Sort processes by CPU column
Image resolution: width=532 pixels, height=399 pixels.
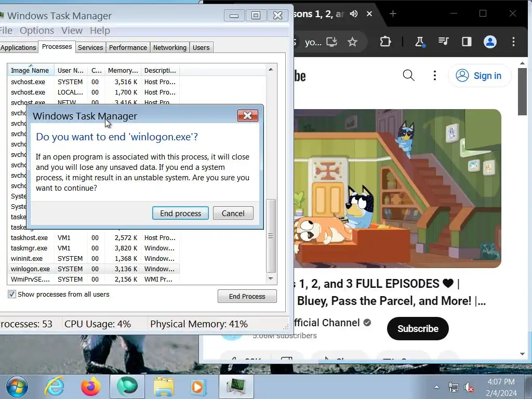(x=96, y=70)
